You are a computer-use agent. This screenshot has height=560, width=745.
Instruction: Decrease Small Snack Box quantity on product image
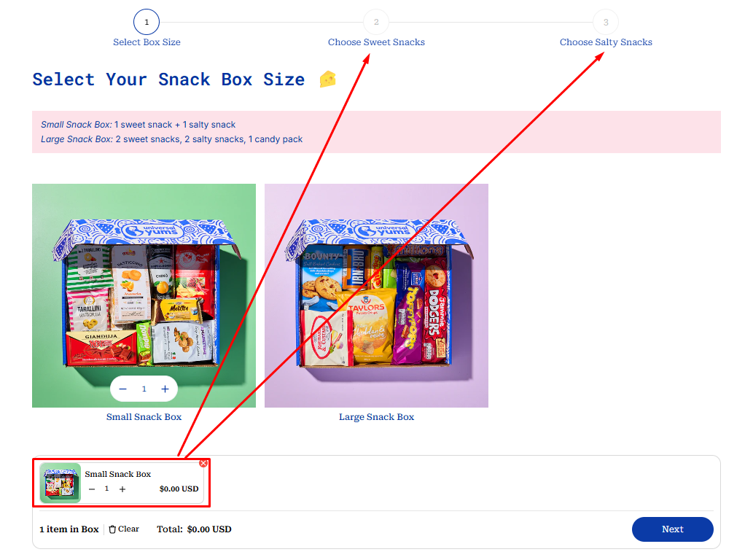click(x=123, y=389)
